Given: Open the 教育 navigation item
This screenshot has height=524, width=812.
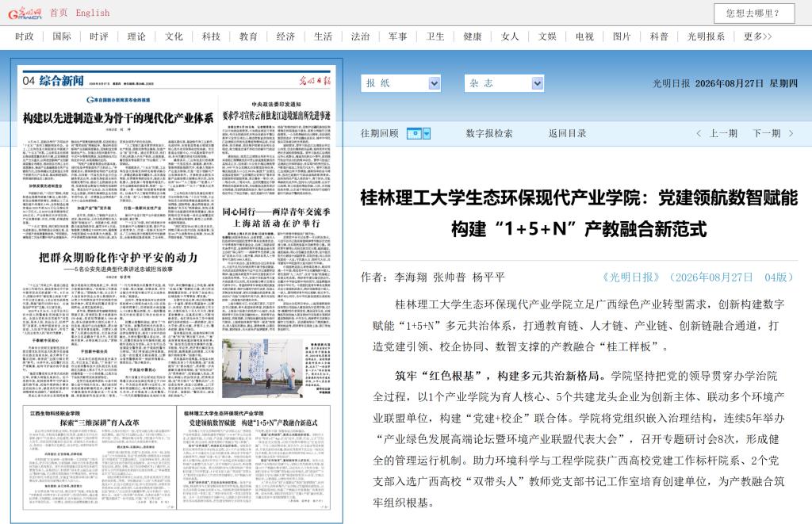Looking at the screenshot, I should pyautogui.click(x=248, y=36).
